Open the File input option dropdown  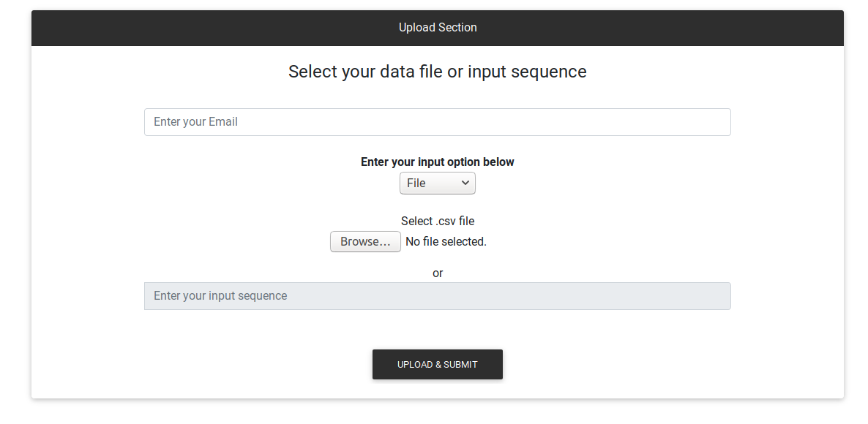click(437, 183)
